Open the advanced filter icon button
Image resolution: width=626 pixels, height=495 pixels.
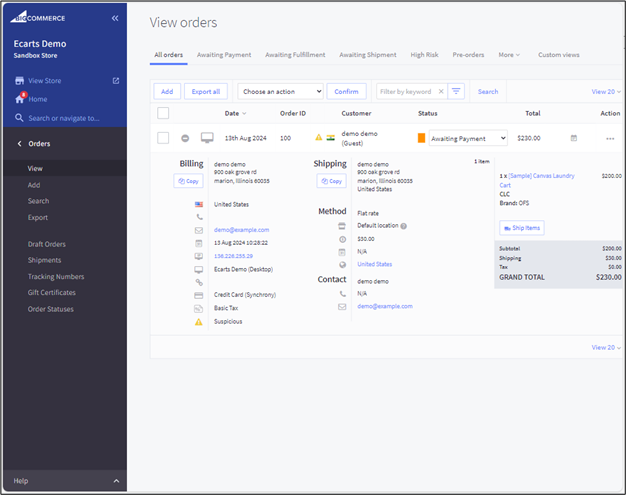456,91
